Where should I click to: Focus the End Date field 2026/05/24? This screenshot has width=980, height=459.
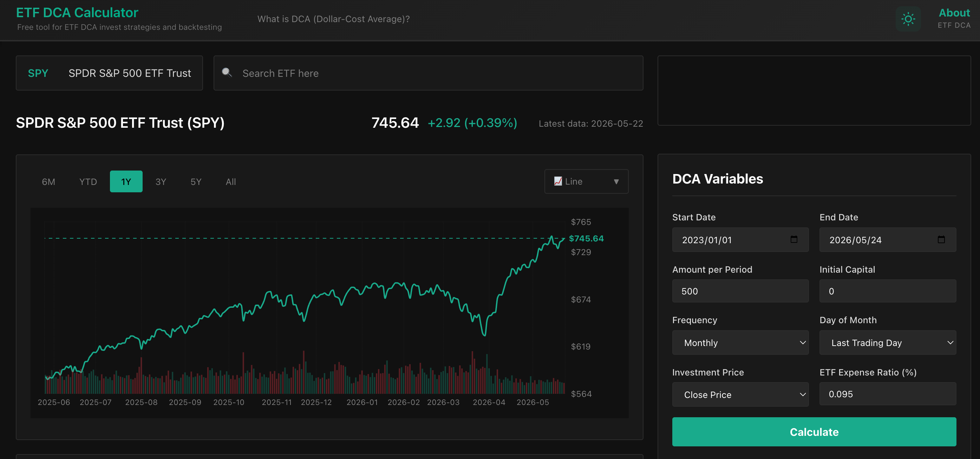tap(888, 240)
